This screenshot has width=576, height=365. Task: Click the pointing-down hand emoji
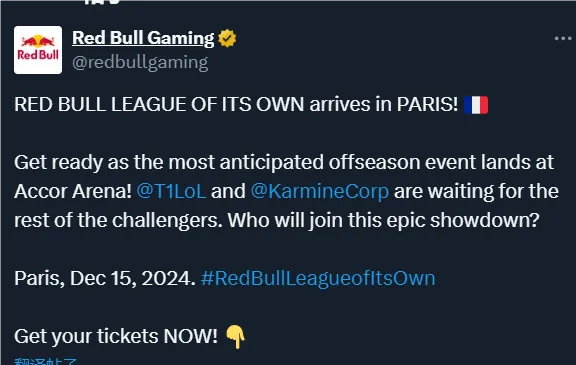(x=235, y=337)
